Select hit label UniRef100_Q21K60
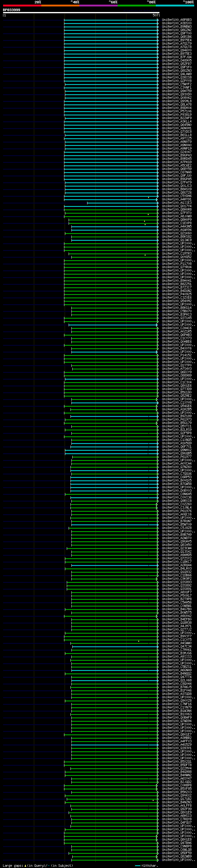The image size is (197, 868). (177, 233)
